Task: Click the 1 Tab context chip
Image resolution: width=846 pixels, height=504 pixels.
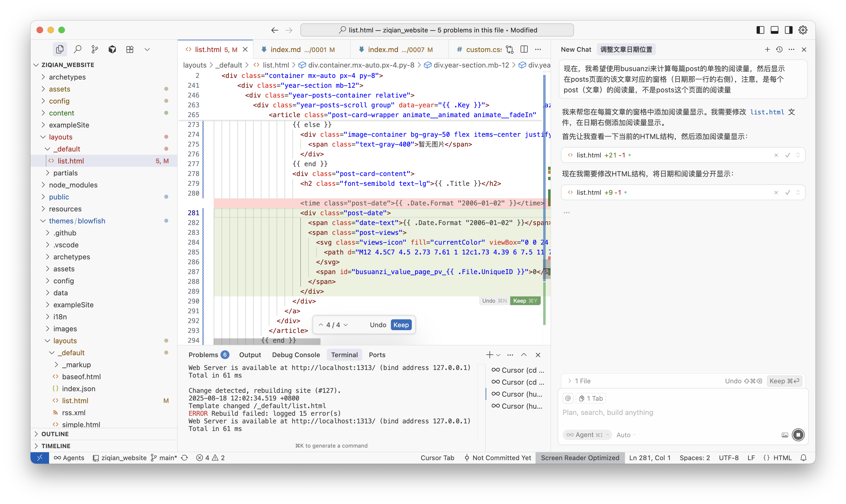Action: click(x=591, y=398)
